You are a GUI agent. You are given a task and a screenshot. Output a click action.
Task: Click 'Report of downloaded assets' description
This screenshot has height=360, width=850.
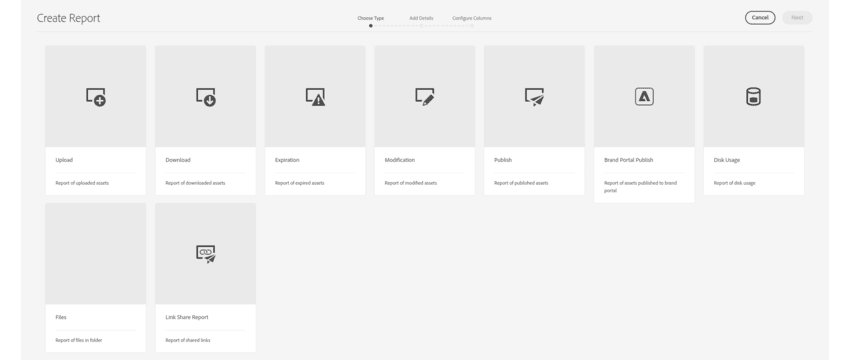tap(195, 183)
